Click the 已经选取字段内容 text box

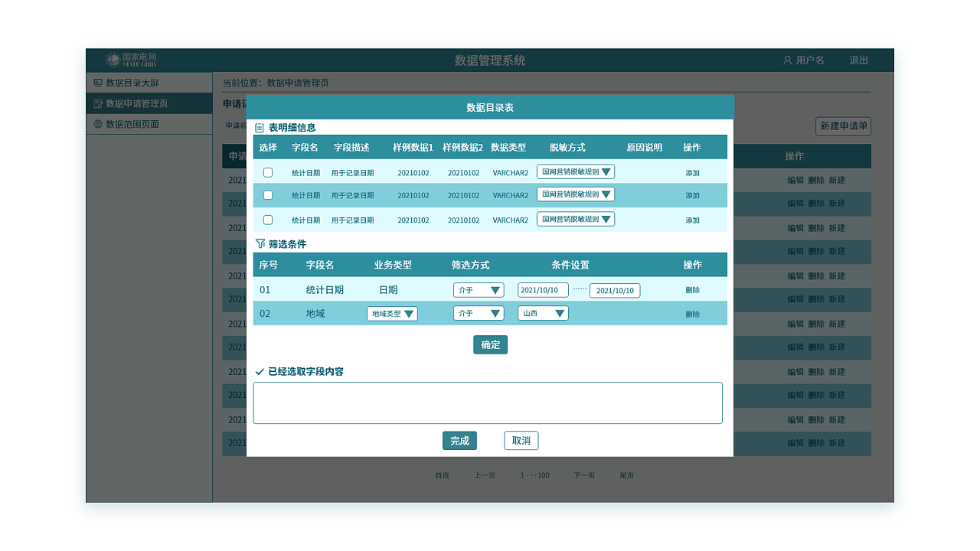tap(488, 403)
